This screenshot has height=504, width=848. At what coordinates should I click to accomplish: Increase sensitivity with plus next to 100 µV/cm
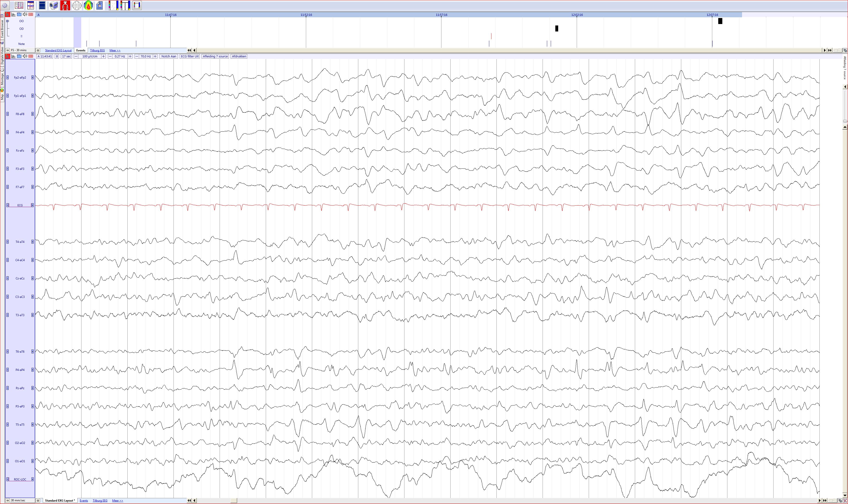pyautogui.click(x=104, y=56)
